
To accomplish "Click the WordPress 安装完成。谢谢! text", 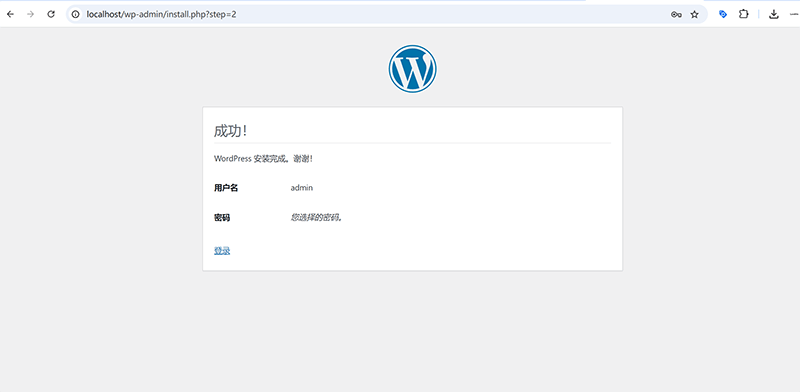I will (x=263, y=159).
